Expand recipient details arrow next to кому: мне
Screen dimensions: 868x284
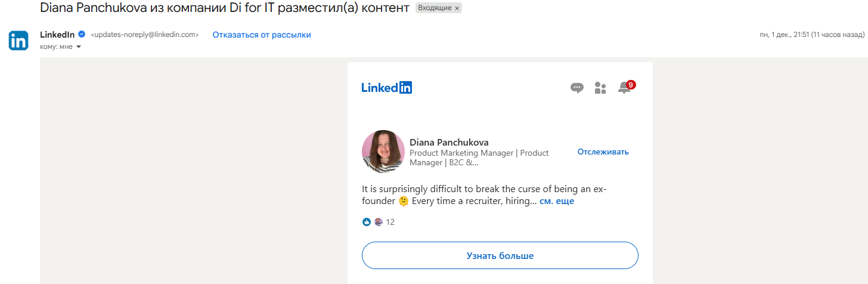[79, 47]
